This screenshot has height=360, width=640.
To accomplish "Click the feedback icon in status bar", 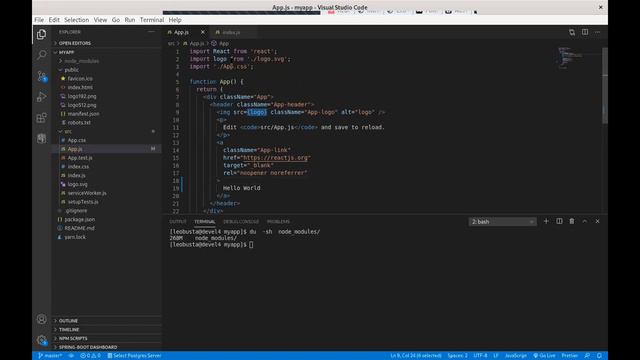I will coord(587,356).
